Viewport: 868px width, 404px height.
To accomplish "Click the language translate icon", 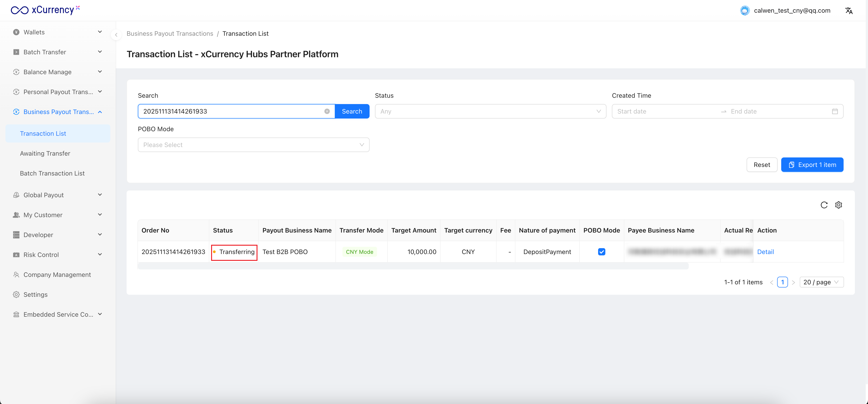I will coord(849,11).
